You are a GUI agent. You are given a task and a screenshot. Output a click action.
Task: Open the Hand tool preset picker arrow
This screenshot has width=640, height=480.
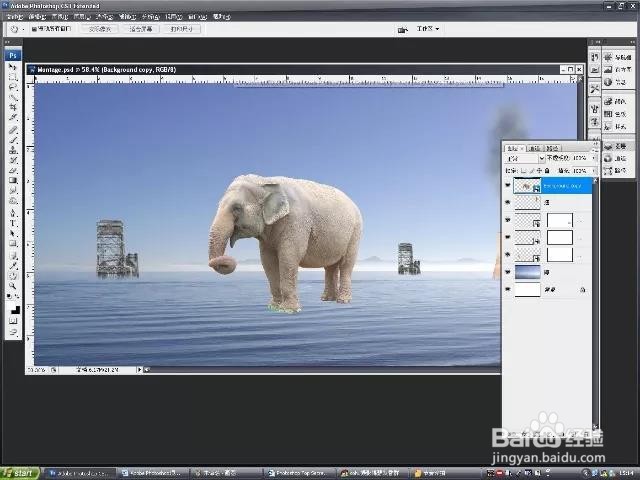point(23,29)
